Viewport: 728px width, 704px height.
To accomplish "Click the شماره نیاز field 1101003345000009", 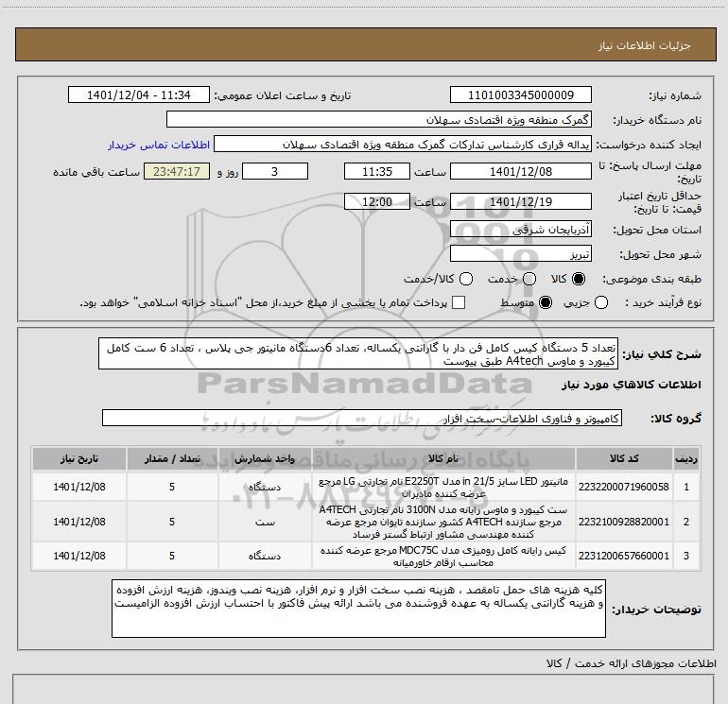I will 520,94.
